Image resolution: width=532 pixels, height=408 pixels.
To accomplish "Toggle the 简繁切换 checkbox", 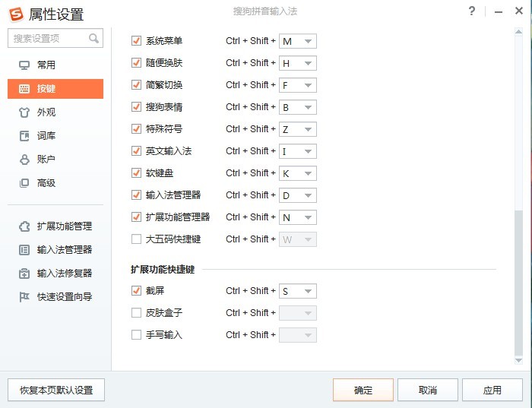I will pos(136,85).
